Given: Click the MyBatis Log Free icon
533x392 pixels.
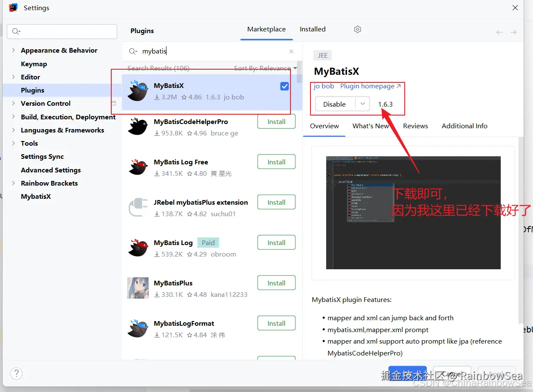Looking at the screenshot, I should pyautogui.click(x=138, y=167).
